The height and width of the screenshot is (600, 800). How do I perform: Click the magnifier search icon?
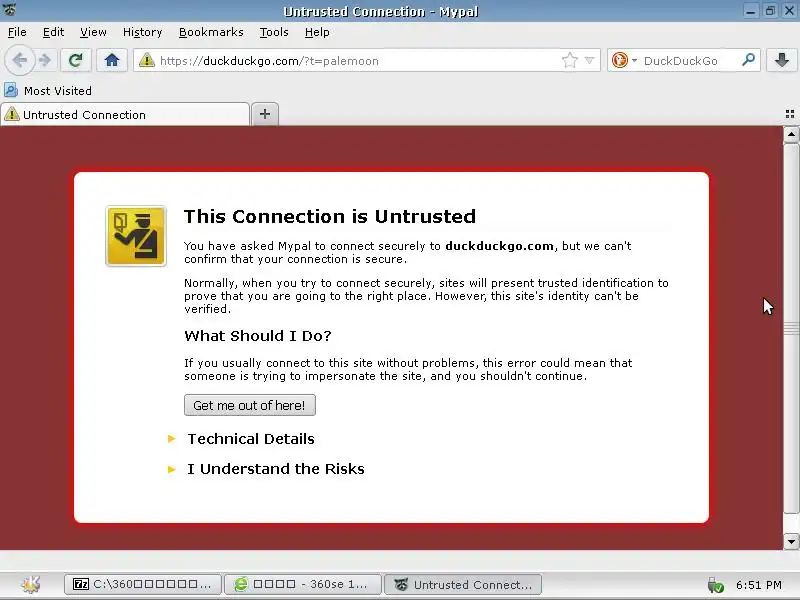748,60
